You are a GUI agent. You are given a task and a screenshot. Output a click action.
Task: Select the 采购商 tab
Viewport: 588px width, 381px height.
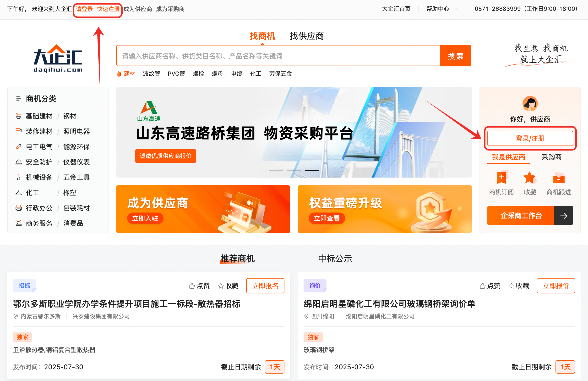[x=551, y=157]
